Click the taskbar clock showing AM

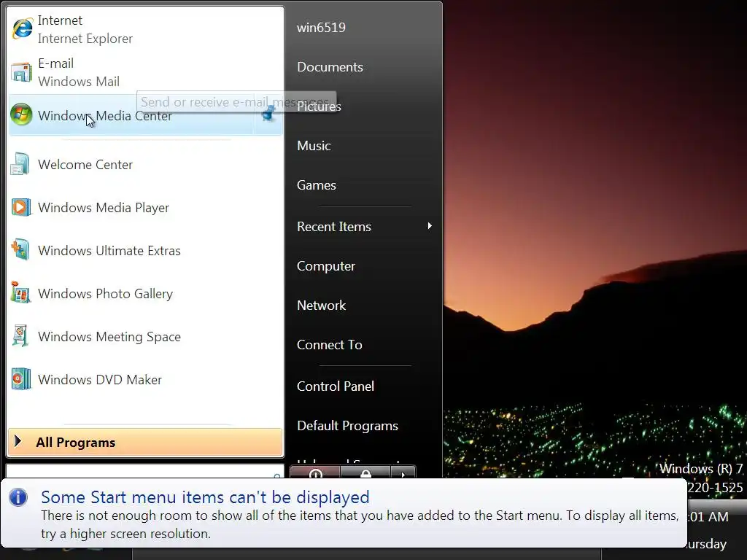(708, 517)
